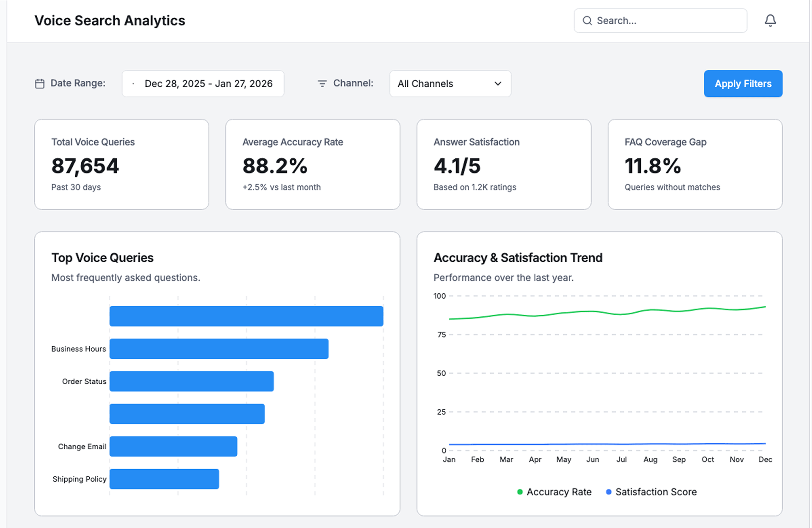Click the calendar icon beside Date Range
Screen dimensions: 812x528
click(40, 84)
